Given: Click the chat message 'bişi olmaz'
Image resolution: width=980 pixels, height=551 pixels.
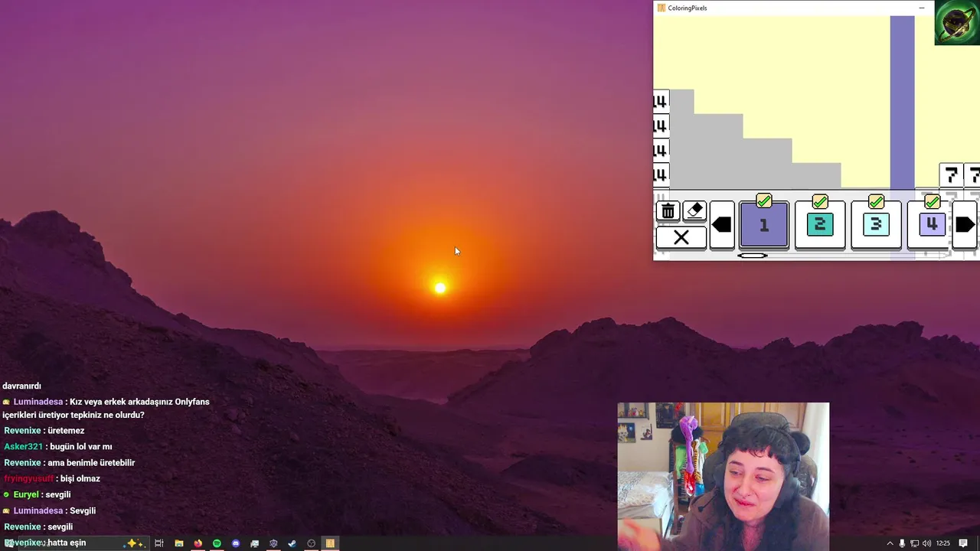Looking at the screenshot, I should coord(80,479).
